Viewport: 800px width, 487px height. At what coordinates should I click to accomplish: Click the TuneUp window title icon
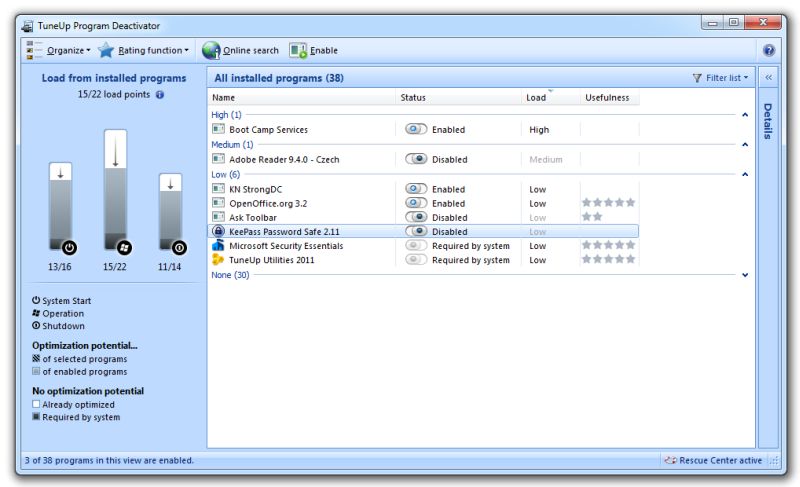point(28,25)
